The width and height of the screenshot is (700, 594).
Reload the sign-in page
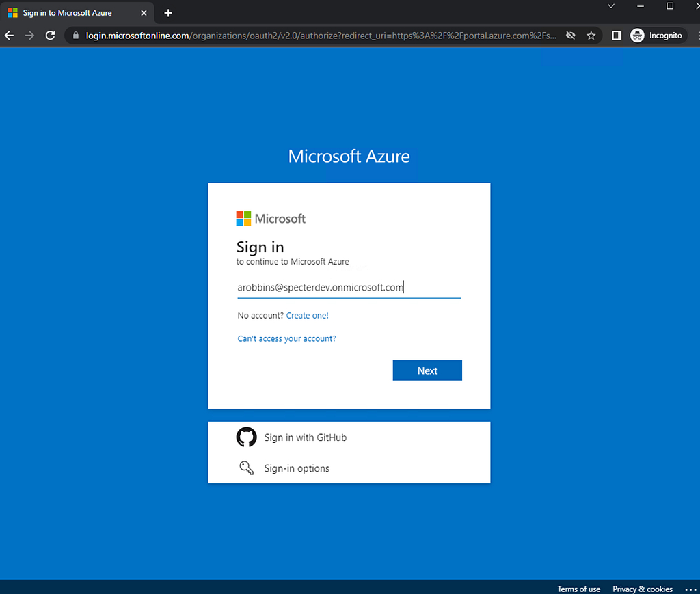(51, 36)
